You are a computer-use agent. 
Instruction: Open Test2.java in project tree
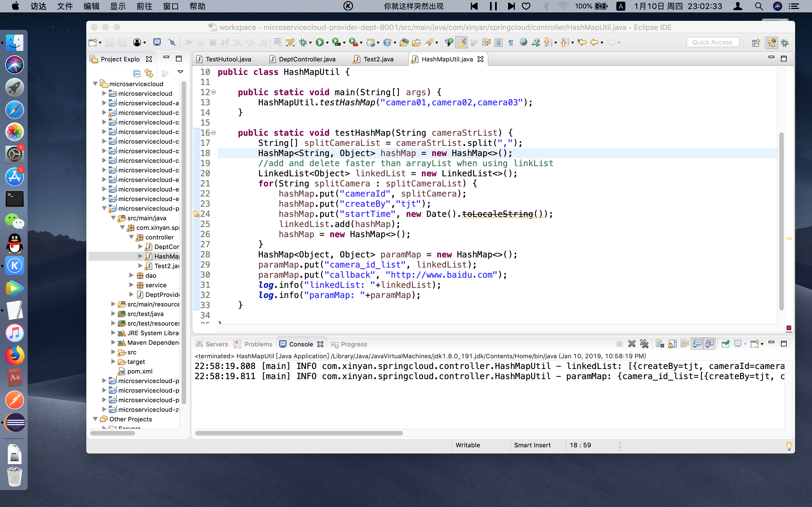point(166,266)
